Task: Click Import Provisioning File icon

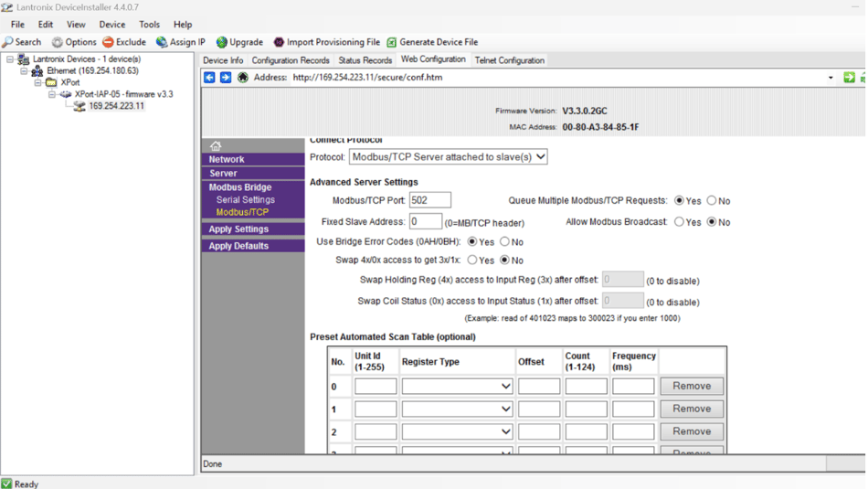Action: (279, 42)
